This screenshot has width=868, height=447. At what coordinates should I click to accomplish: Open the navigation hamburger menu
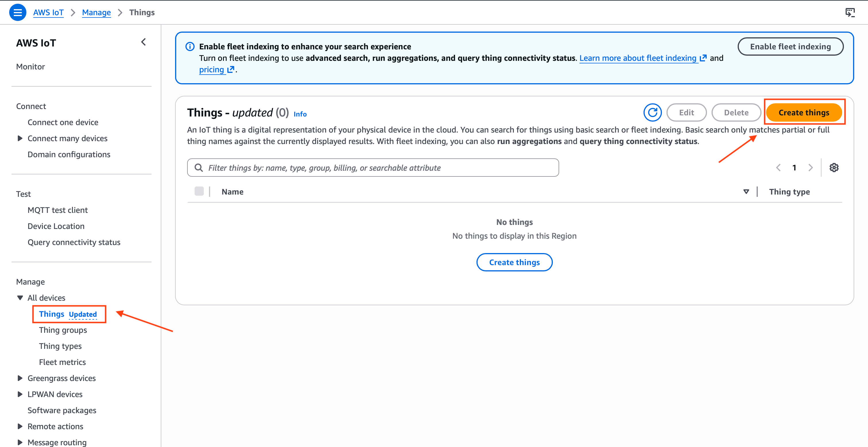click(x=18, y=12)
